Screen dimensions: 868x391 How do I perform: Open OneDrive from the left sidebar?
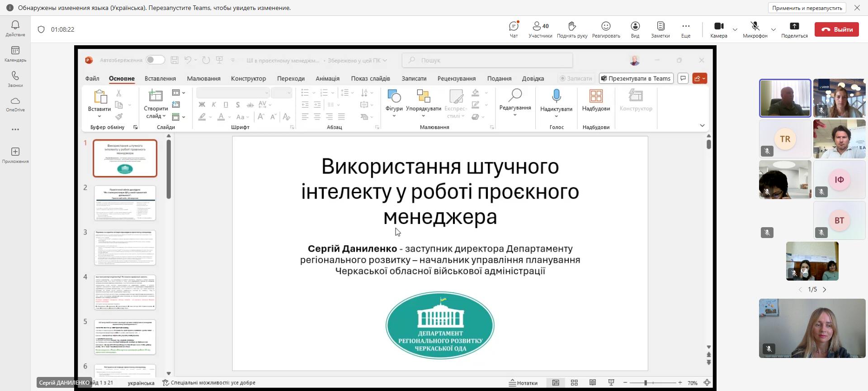(15, 104)
